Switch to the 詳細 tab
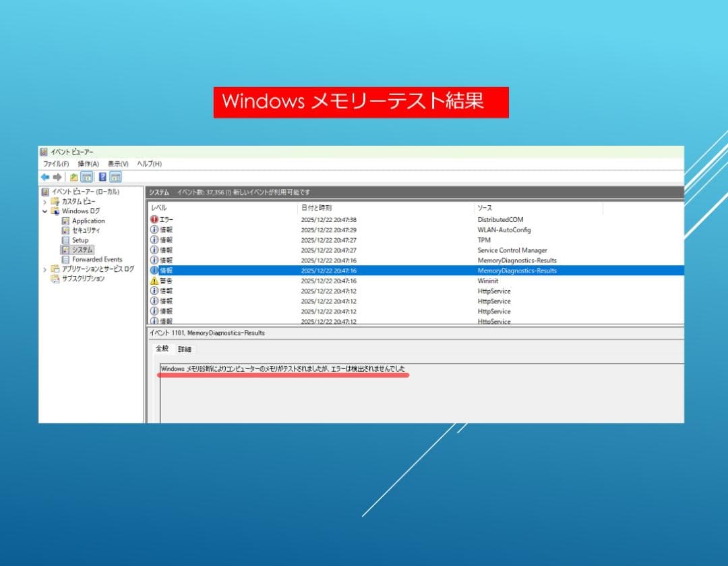This screenshot has width=728, height=566. pyautogui.click(x=185, y=349)
